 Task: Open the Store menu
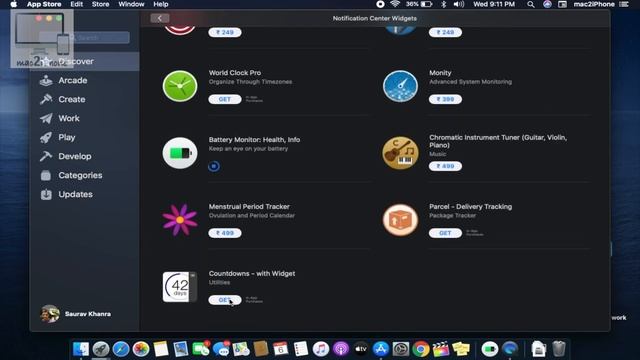click(x=100, y=4)
